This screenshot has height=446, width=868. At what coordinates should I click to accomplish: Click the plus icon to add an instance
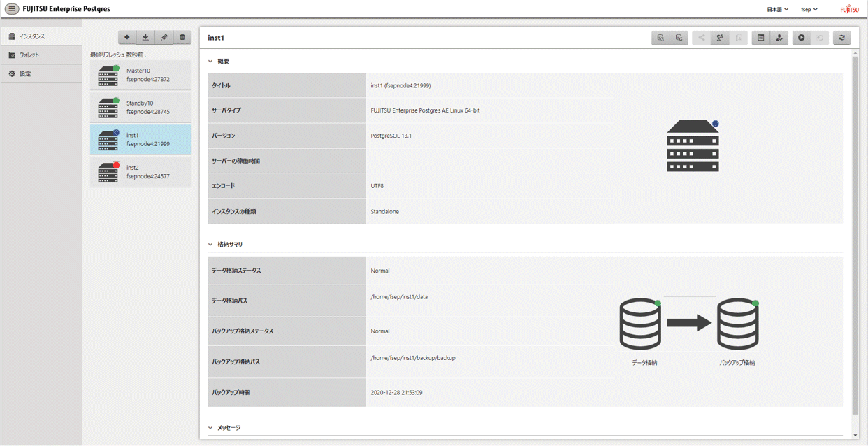click(127, 37)
